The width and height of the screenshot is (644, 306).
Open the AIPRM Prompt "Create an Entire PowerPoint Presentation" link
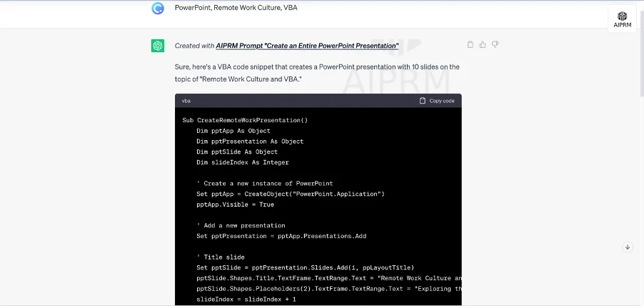point(307,46)
